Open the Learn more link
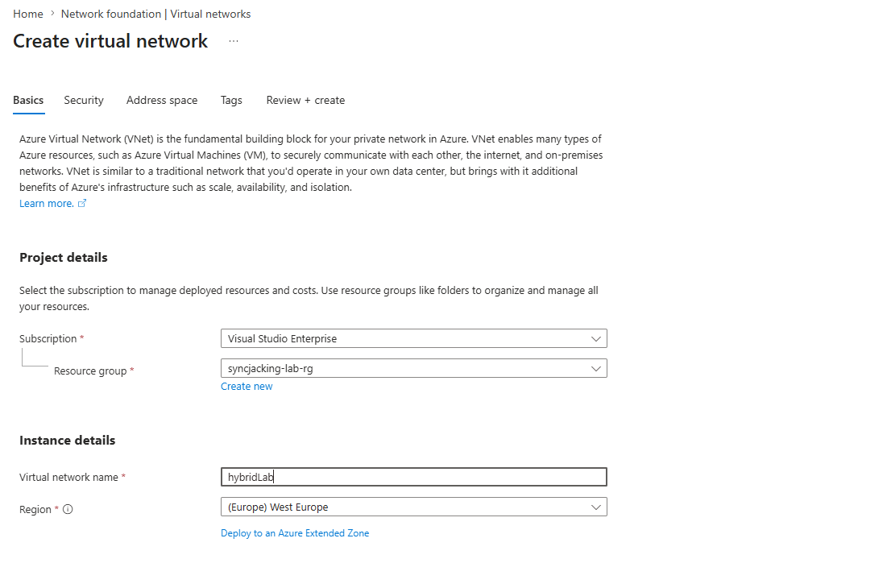Image resolution: width=891 pixels, height=588 pixels. tap(47, 204)
